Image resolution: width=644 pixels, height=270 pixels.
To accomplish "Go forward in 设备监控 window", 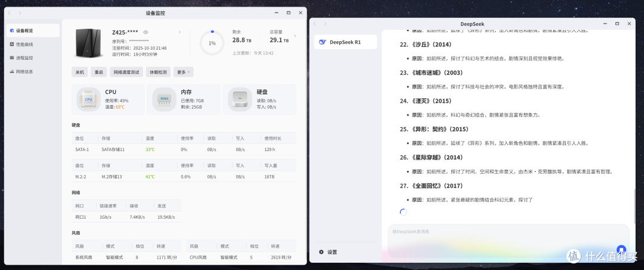I will click(20, 13).
